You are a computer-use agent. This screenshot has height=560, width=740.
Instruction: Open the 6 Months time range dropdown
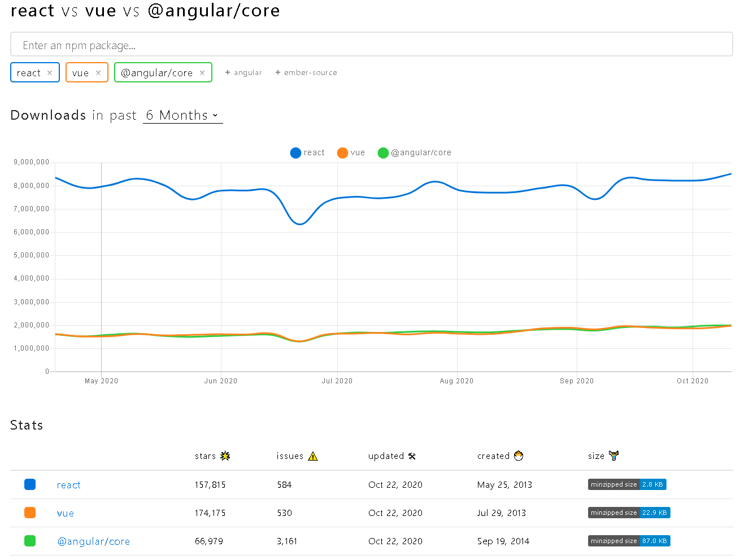tap(183, 115)
